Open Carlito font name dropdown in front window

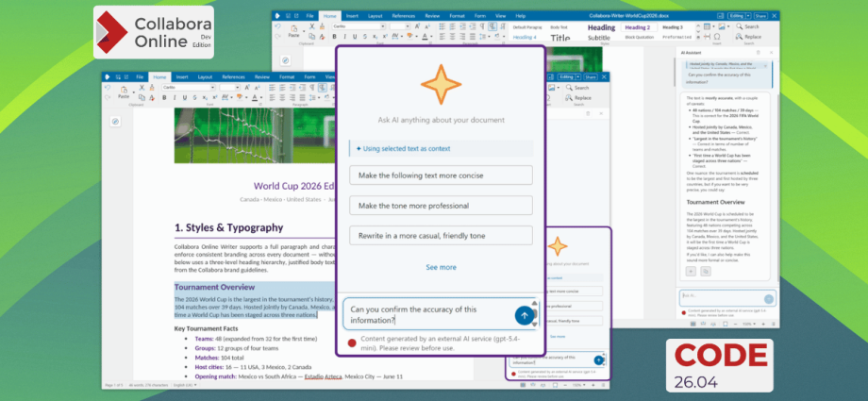(x=212, y=88)
